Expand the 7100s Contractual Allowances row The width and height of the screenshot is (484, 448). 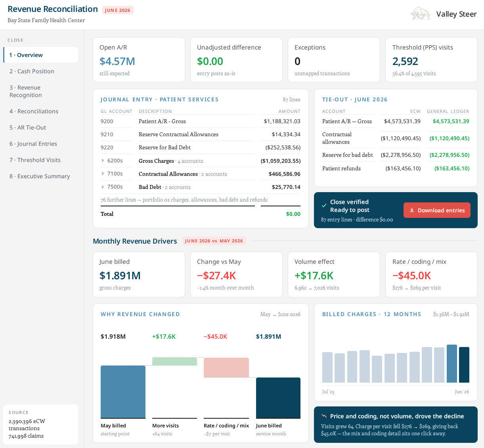coord(103,173)
